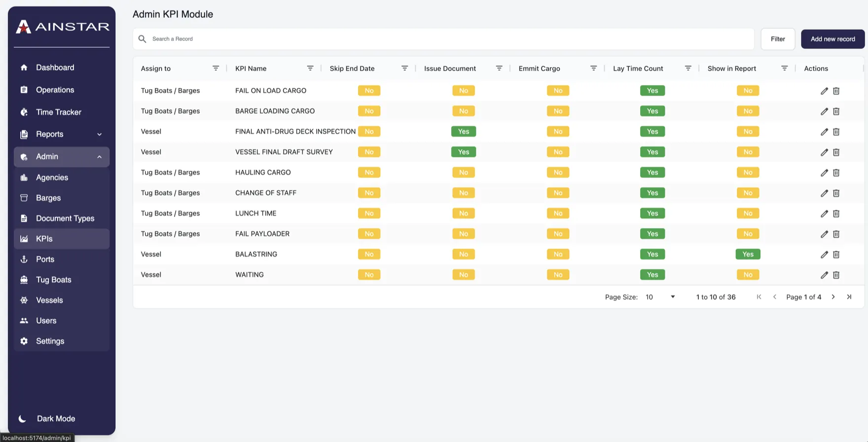
Task: Click Add new record
Action: click(x=832, y=39)
